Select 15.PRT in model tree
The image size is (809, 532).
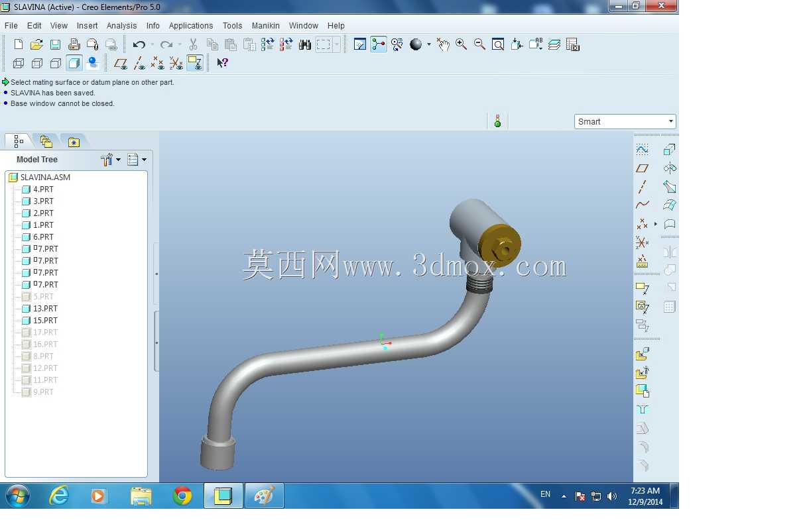45,321
